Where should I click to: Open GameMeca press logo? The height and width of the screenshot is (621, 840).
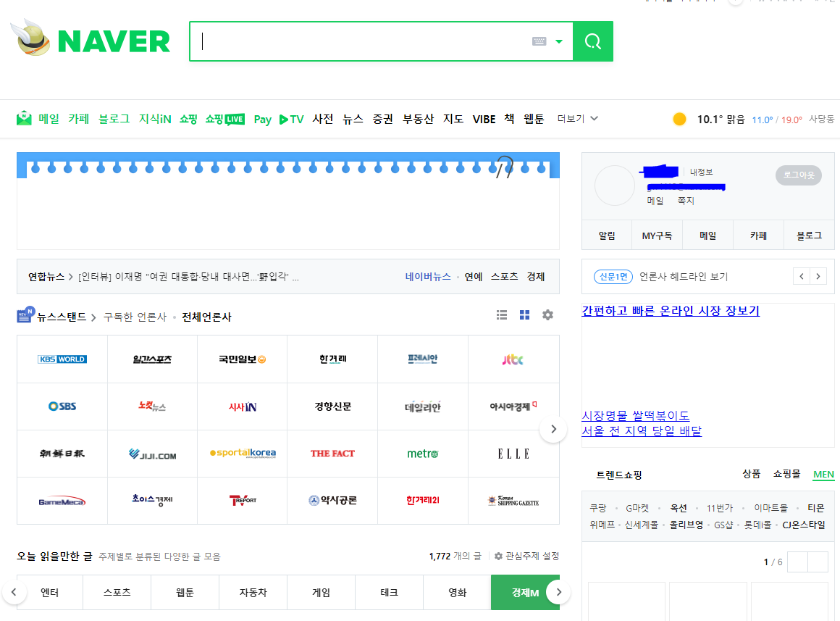(62, 501)
